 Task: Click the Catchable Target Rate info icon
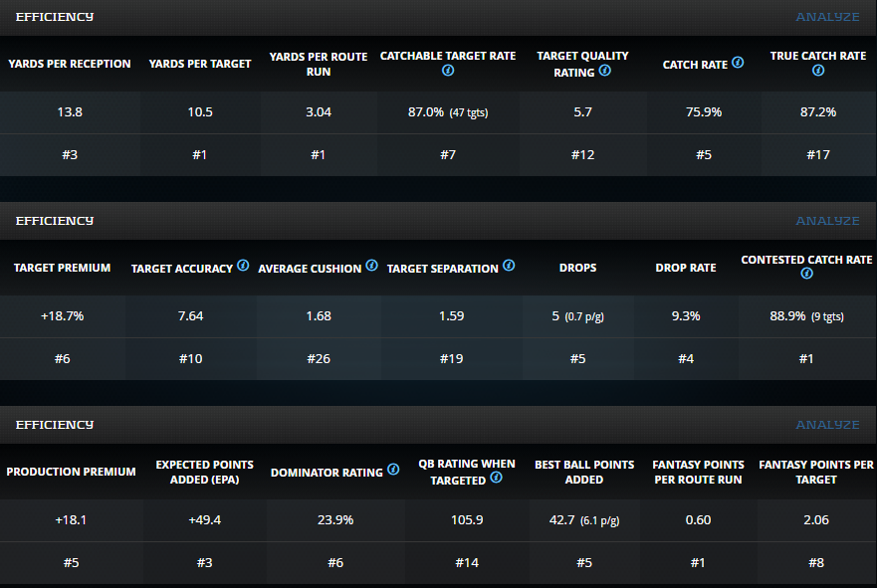click(448, 72)
